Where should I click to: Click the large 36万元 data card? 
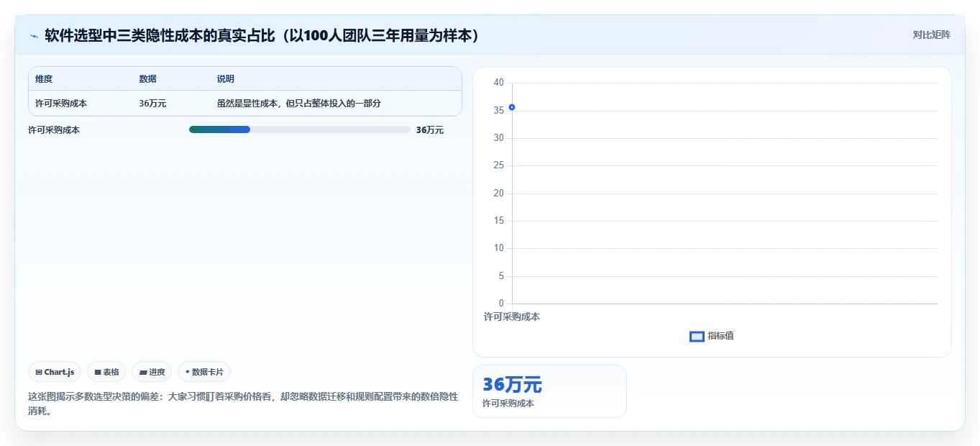click(x=549, y=391)
